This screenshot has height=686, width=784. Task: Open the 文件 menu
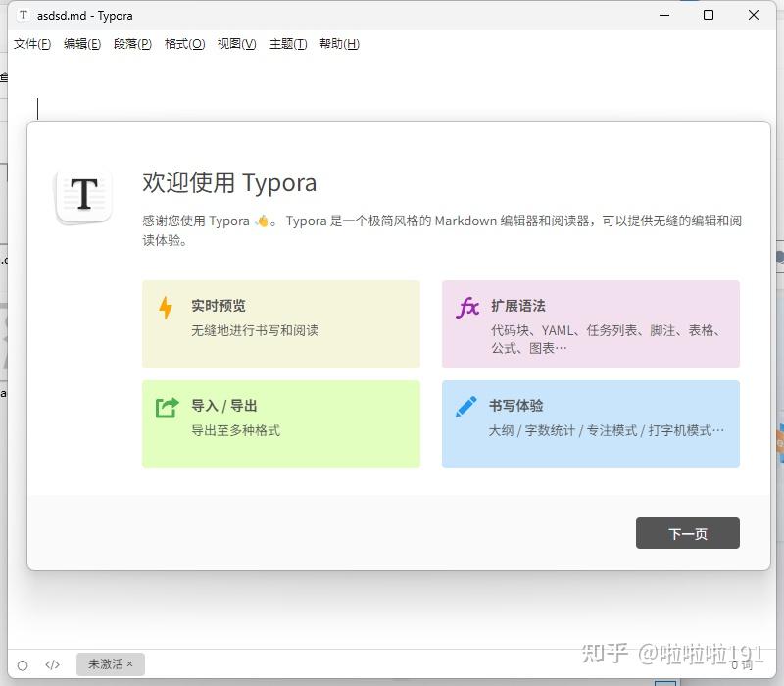(x=29, y=44)
